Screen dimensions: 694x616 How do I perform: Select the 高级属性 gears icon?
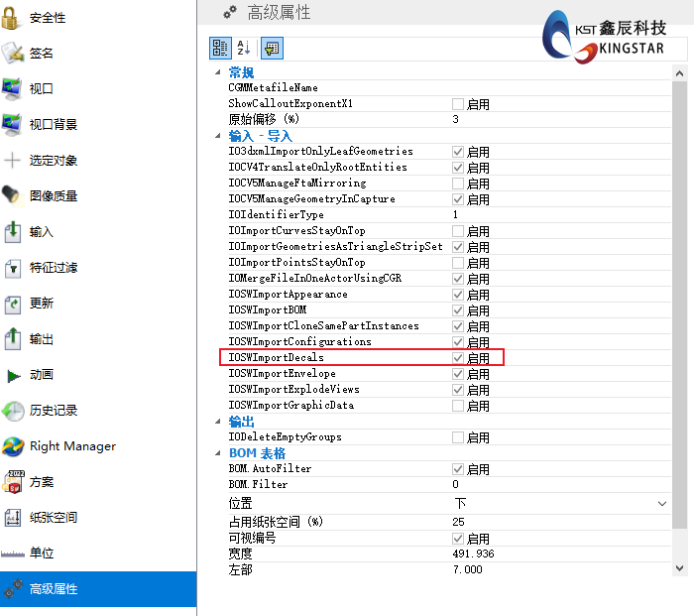13,589
